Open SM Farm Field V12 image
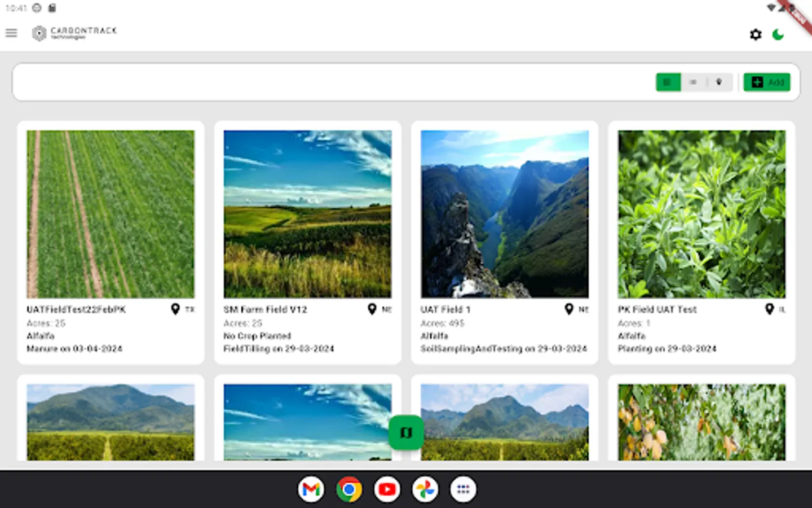The height and width of the screenshot is (508, 812). [307, 214]
